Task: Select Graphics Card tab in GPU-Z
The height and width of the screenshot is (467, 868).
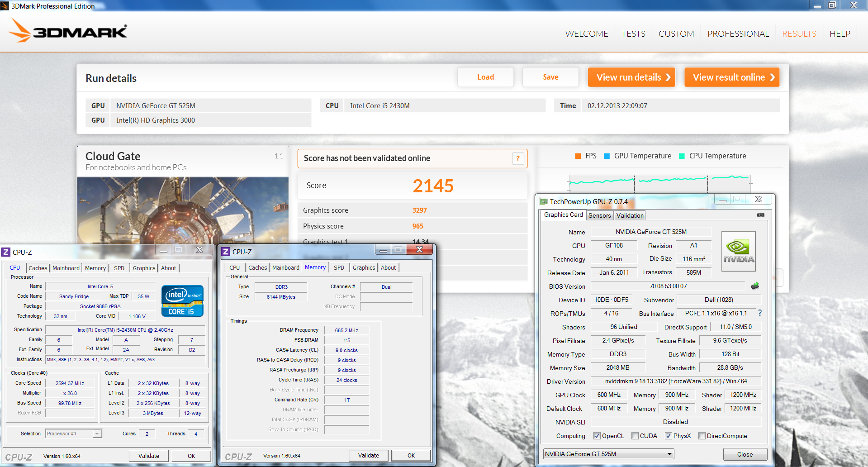Action: pos(563,215)
